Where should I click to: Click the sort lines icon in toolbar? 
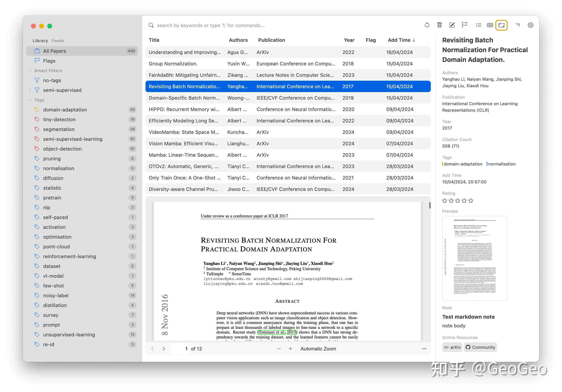pos(518,25)
